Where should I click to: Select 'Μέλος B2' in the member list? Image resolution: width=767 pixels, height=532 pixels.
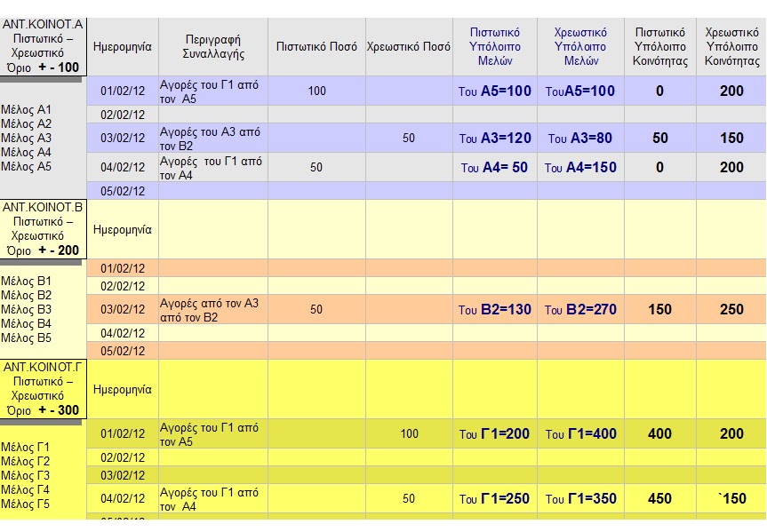pos(26,296)
